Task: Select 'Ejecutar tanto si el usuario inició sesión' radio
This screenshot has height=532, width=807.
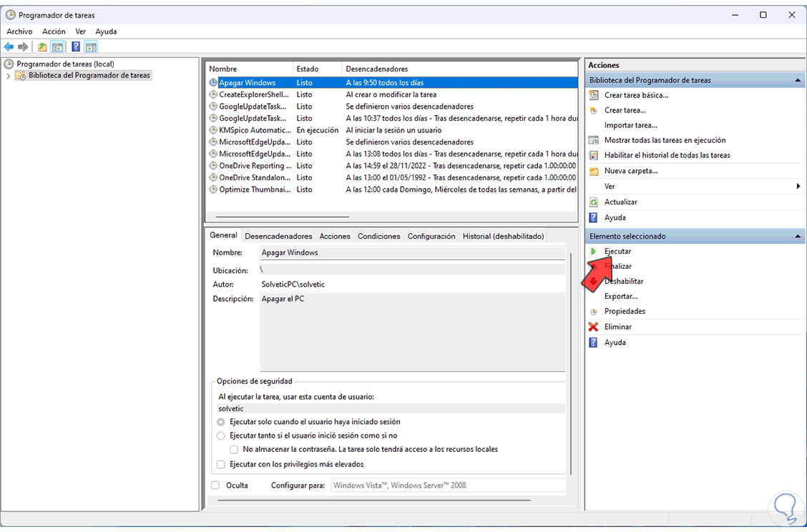Action: click(x=221, y=435)
